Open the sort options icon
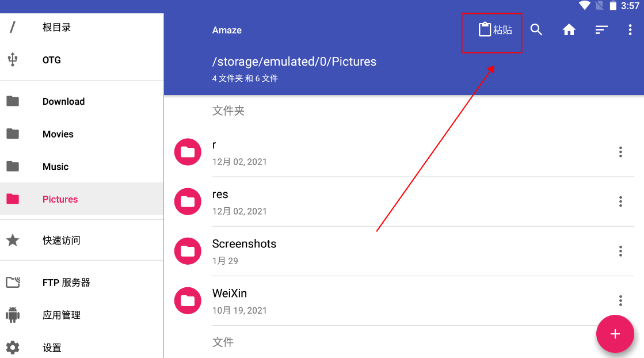 601,30
